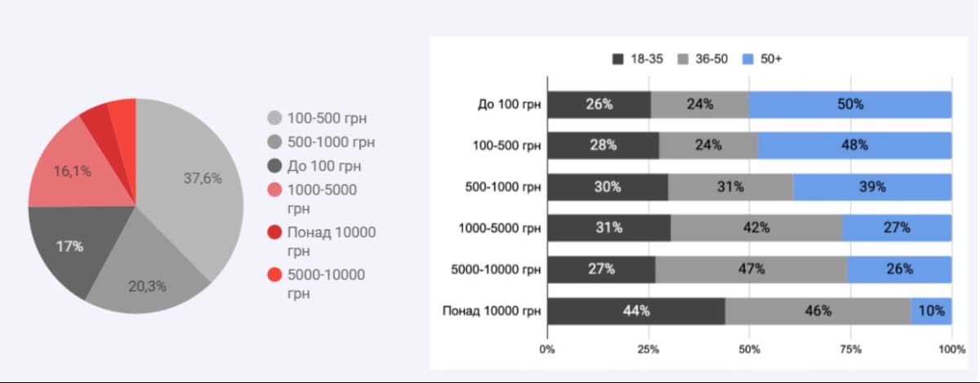This screenshot has width=980, height=383.
Task: Select the 50% bar segment in До 100 грн row
Action: 850,105
